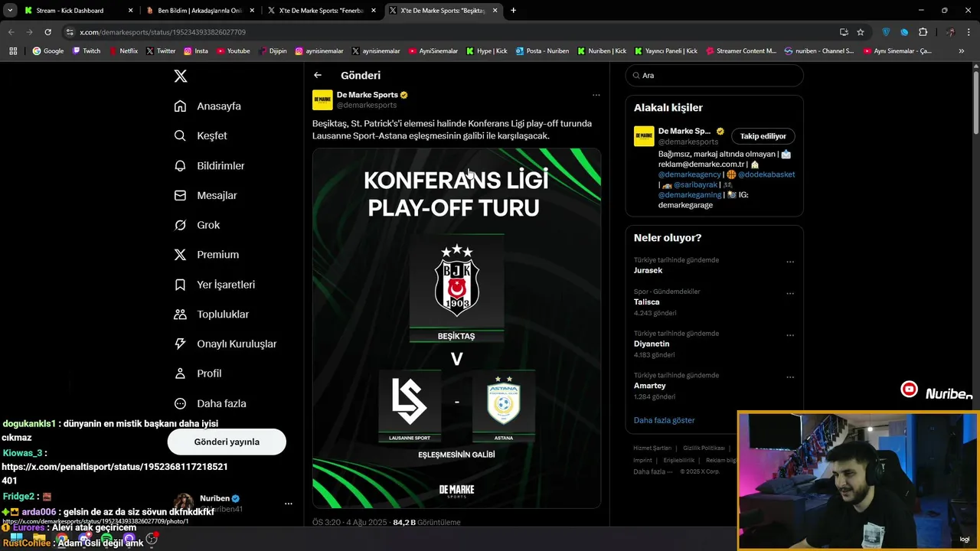Open @demarkegaming mention link
The height and width of the screenshot is (551, 980).
click(691, 194)
